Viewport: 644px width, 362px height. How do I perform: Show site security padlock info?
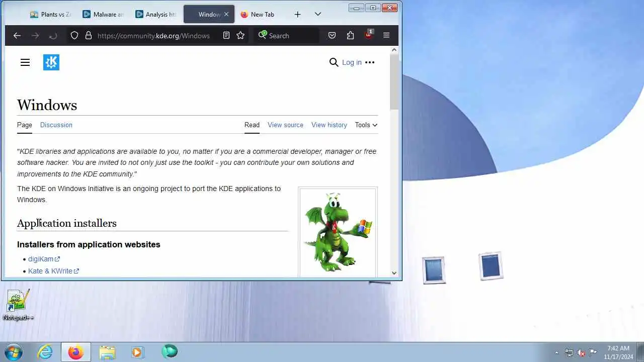pos(89,35)
